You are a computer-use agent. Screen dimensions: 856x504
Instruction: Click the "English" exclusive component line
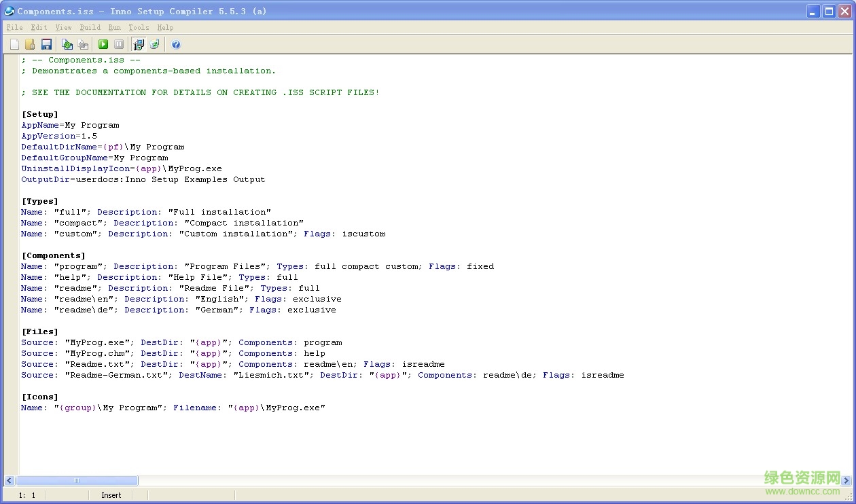[181, 299]
